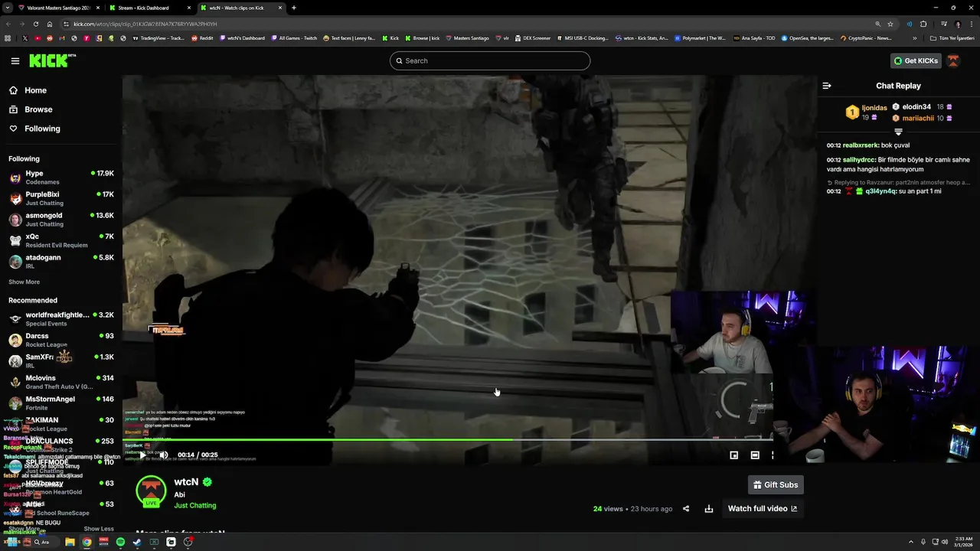Open the Kick hamburger menu

click(15, 61)
